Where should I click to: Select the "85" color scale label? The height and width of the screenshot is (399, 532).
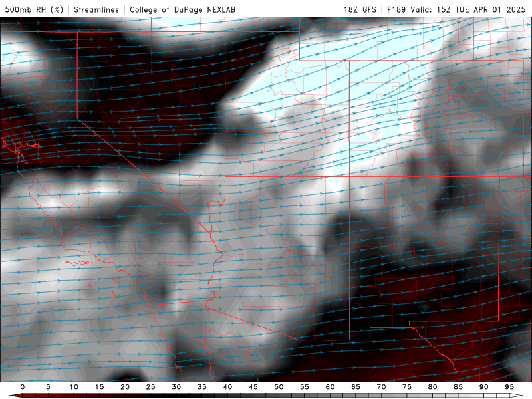click(458, 387)
